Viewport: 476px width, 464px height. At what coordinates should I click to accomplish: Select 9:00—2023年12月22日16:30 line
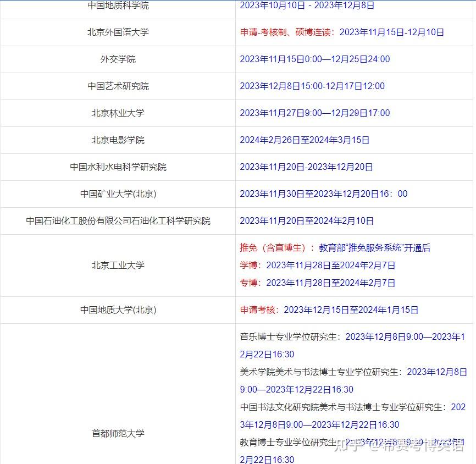297,390
